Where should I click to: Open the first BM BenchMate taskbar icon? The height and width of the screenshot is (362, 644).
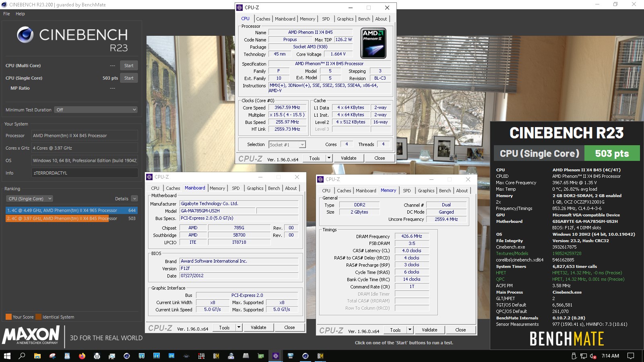click(216, 356)
